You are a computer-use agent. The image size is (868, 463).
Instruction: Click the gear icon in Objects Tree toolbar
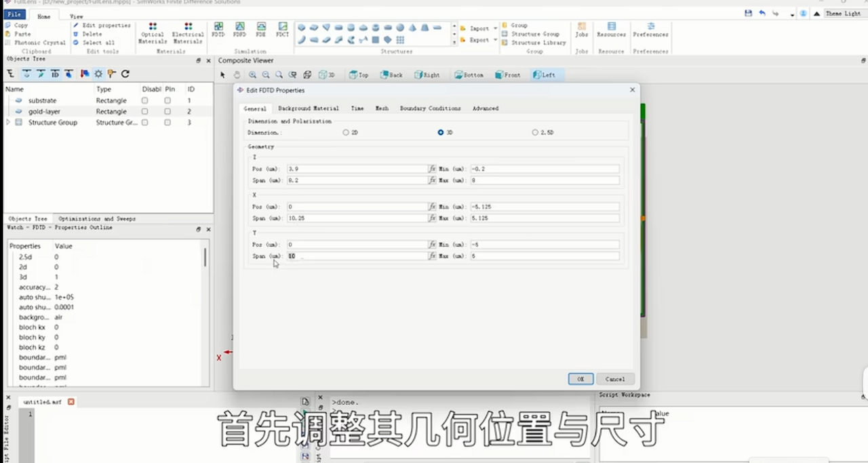[98, 73]
